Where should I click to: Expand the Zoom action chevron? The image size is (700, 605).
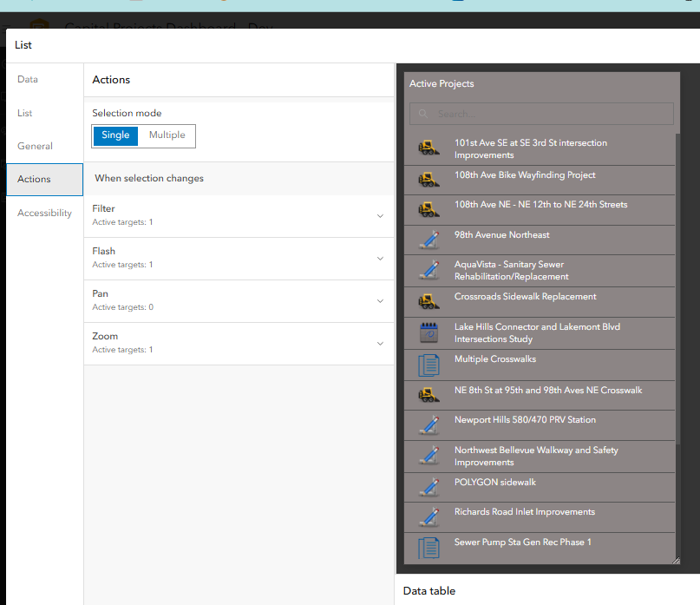(380, 343)
